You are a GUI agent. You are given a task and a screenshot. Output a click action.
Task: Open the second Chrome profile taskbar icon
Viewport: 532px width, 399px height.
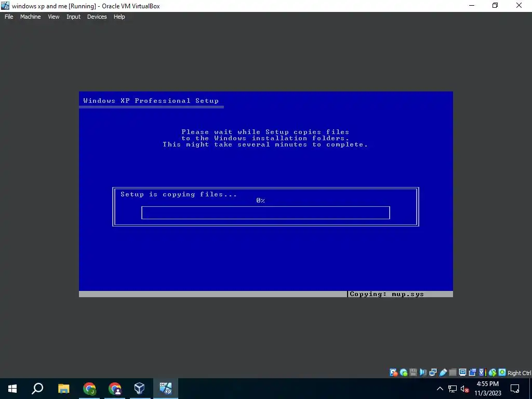pyautogui.click(x=115, y=389)
